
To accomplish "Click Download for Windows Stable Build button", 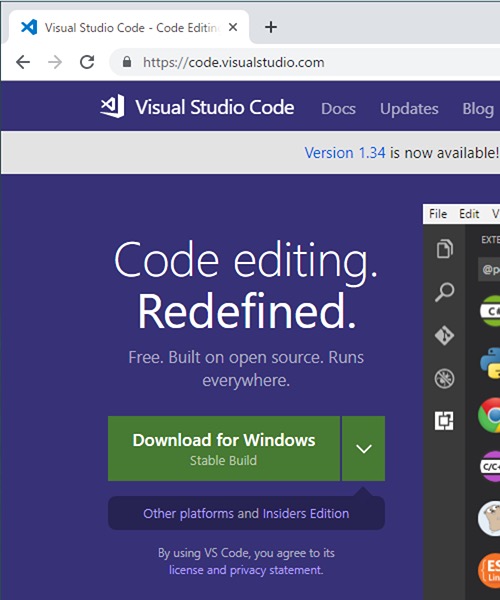I will 224,448.
